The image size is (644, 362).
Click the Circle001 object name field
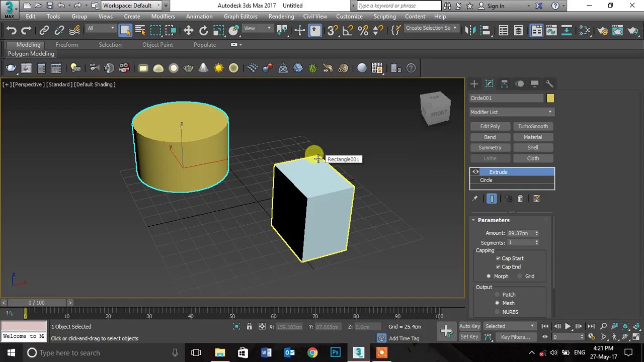[x=506, y=98]
